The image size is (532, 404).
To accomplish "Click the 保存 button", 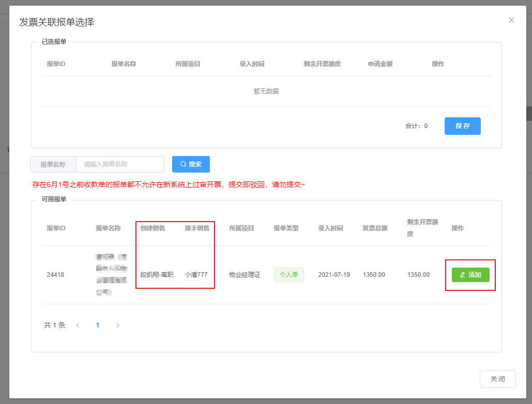I will [462, 126].
